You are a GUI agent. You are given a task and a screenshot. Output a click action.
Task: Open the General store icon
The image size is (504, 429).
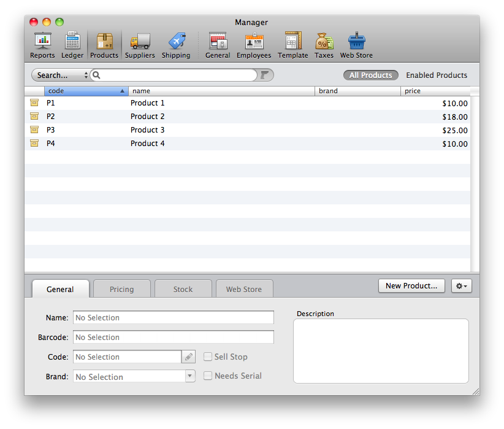[218, 45]
